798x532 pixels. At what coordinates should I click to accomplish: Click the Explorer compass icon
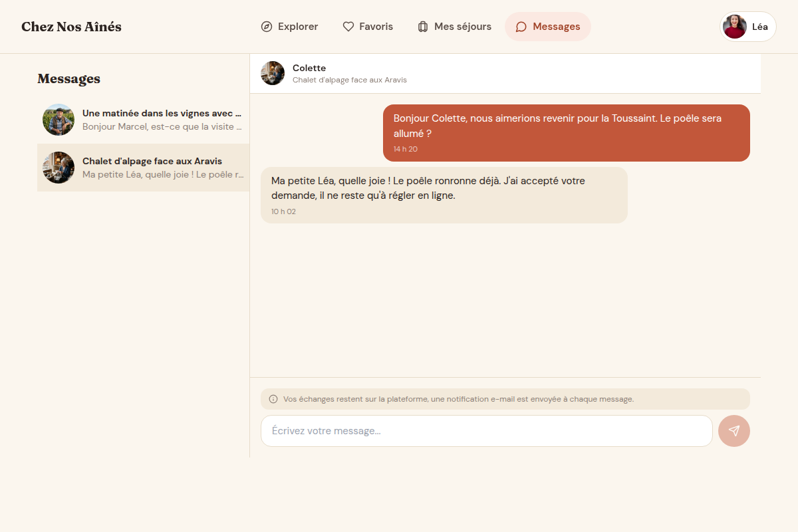(267, 27)
